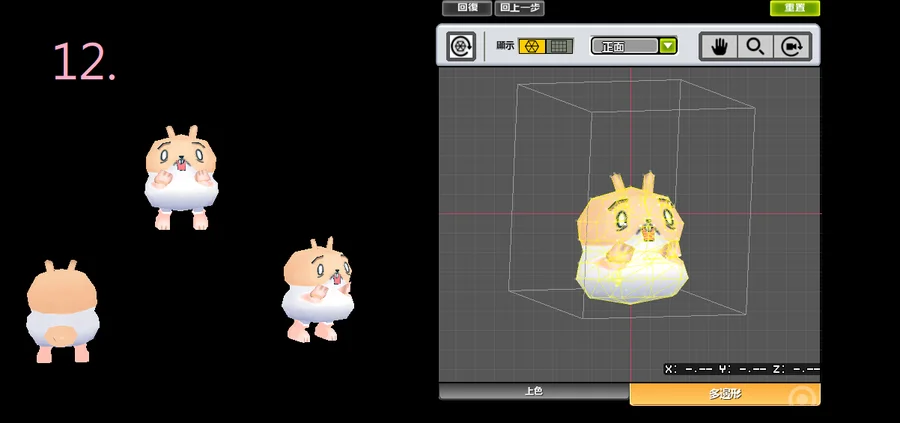Image resolution: width=900 pixels, height=423 pixels.
Task: Click the angled-view hamster preview render
Action: pyautogui.click(x=317, y=290)
